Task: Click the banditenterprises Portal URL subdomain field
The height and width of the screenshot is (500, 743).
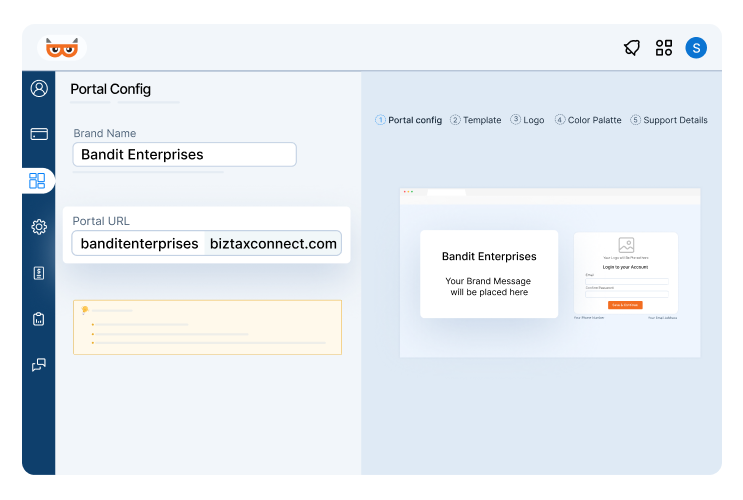Action: 139,243
